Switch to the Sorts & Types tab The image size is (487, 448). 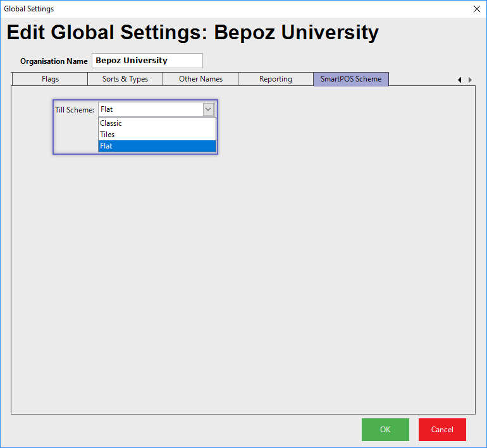pyautogui.click(x=125, y=79)
